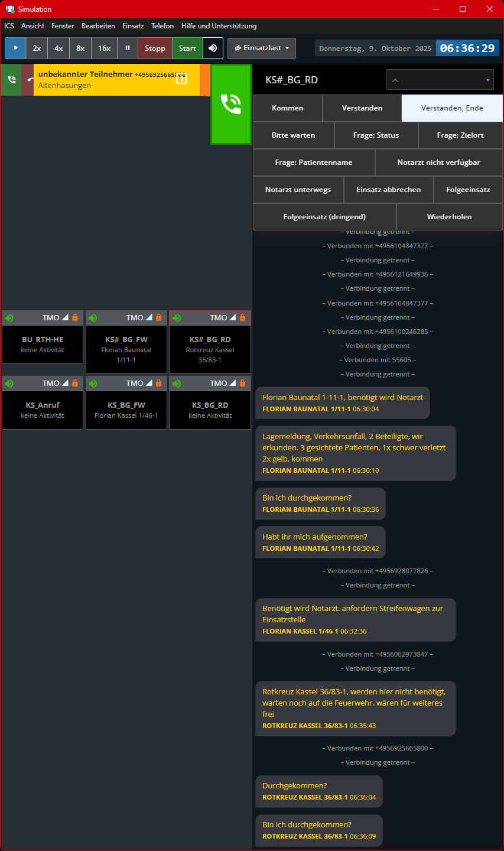Open the Einsatz menu

click(133, 26)
